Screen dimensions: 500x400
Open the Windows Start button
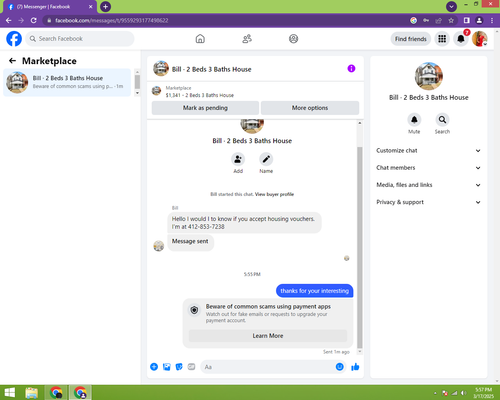(10, 393)
